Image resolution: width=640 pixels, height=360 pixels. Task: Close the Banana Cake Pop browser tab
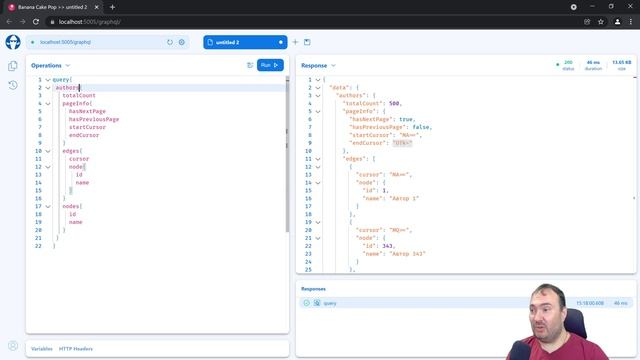point(97,7)
